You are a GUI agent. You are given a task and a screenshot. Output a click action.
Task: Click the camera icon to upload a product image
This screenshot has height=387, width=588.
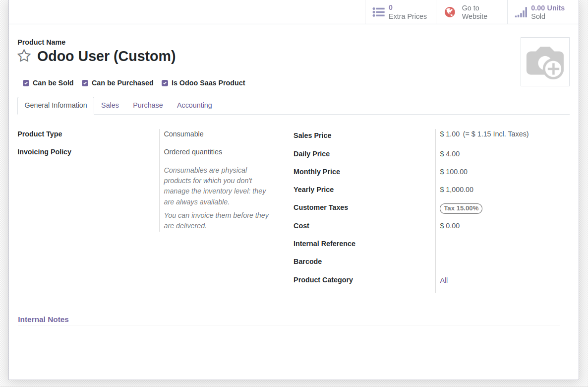[x=544, y=61]
